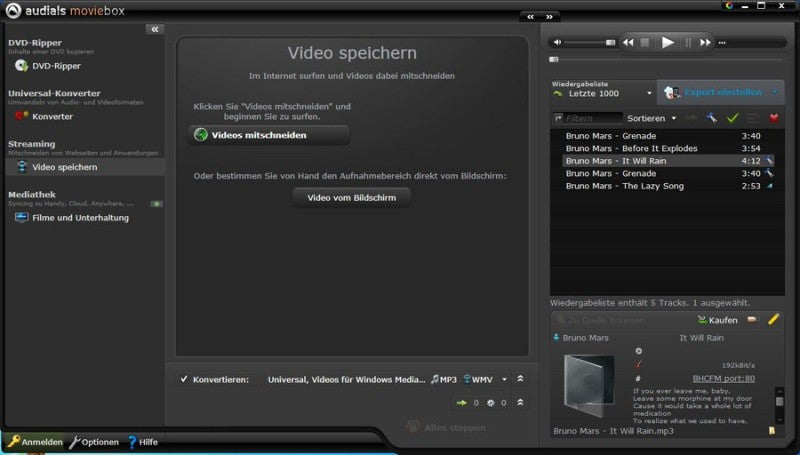The width and height of the screenshot is (800, 455).
Task: Collapse the queue counter row double chevron
Action: (x=520, y=402)
